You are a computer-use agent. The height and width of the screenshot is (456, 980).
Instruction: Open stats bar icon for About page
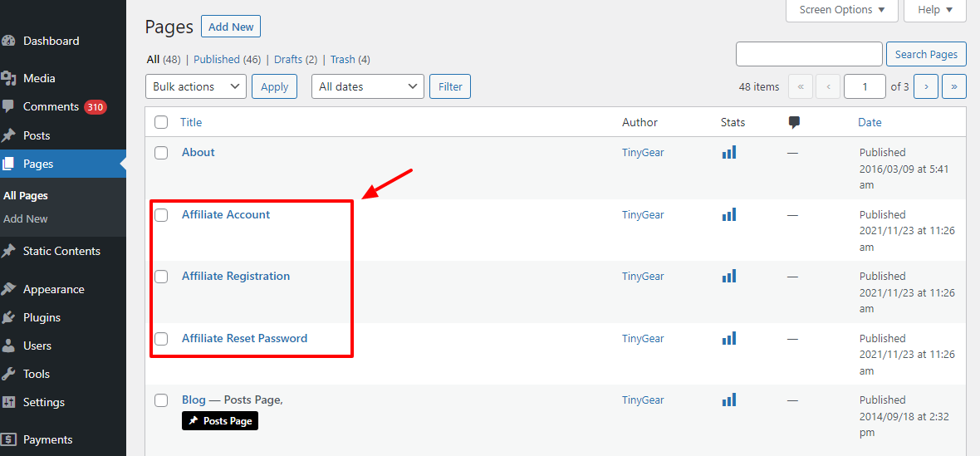[728, 153]
